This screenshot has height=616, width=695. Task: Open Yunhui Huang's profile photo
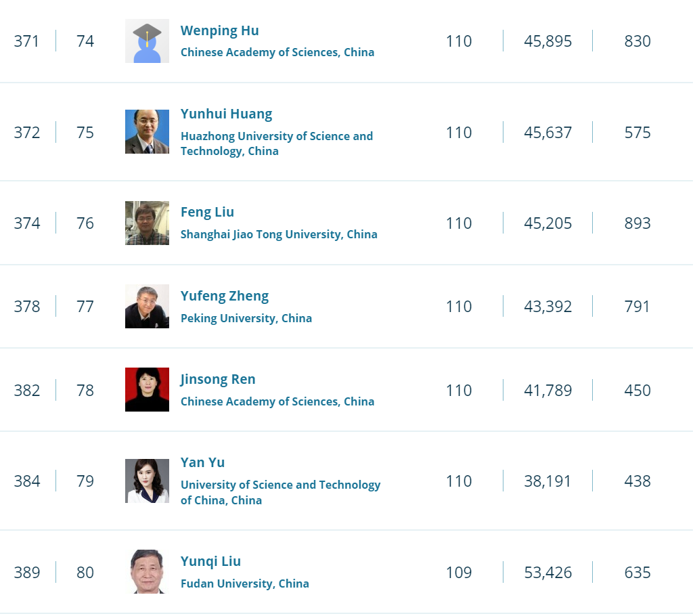pos(147,132)
